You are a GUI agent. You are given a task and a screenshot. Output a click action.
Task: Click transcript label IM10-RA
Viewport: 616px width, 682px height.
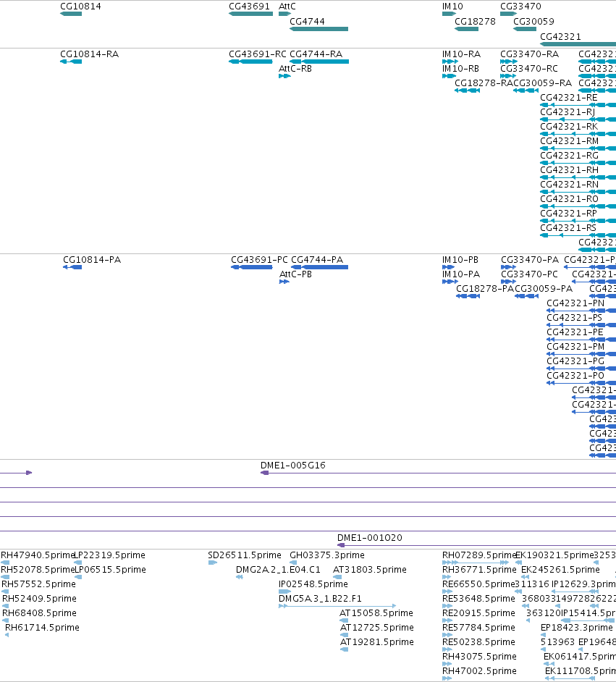click(461, 54)
